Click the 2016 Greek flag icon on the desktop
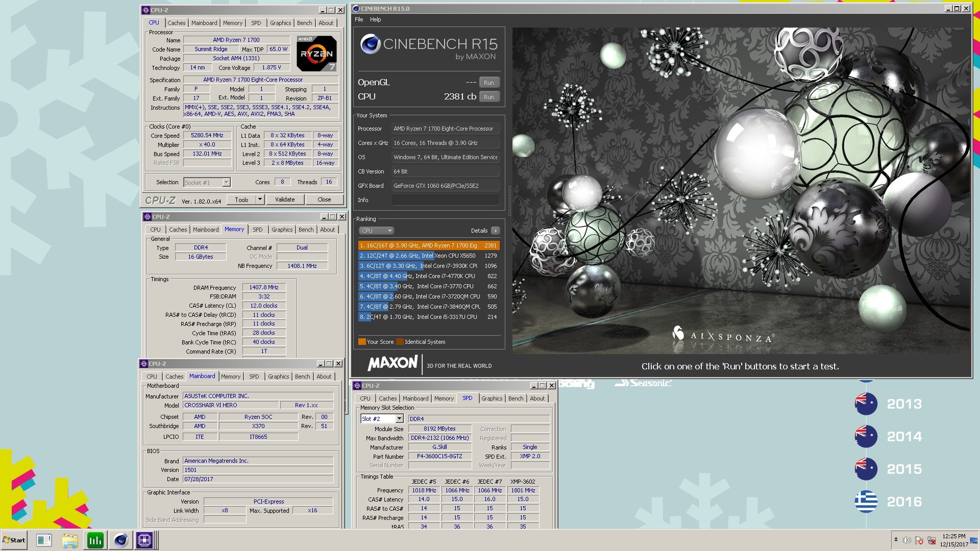Viewport: 980px width, 551px height. point(866,502)
